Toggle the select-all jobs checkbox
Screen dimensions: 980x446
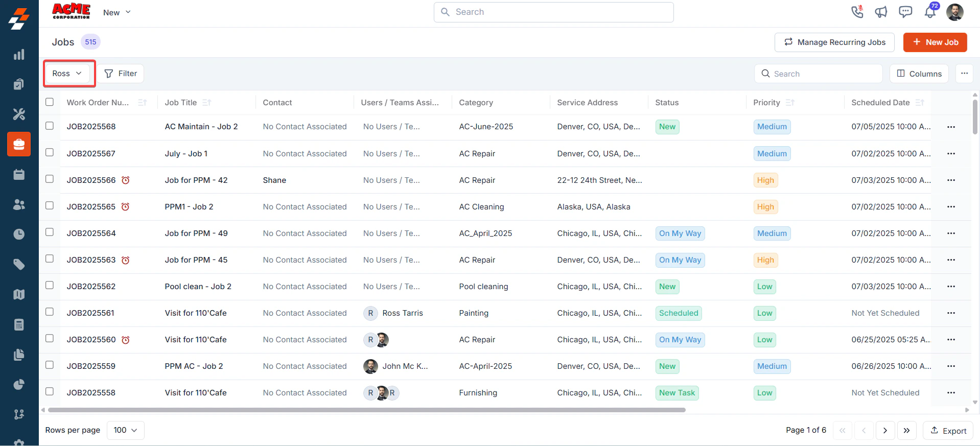[50, 102]
